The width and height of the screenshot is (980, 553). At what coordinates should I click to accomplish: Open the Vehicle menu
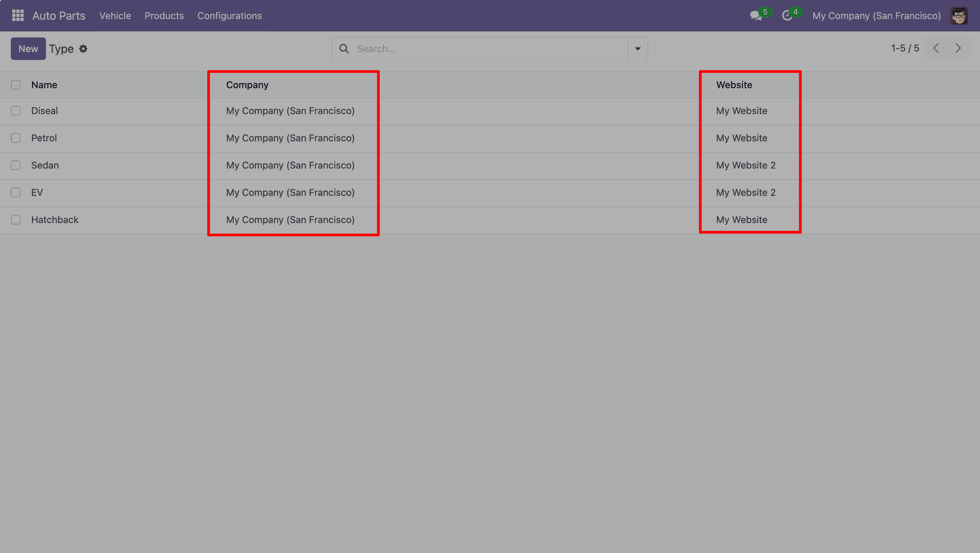115,16
